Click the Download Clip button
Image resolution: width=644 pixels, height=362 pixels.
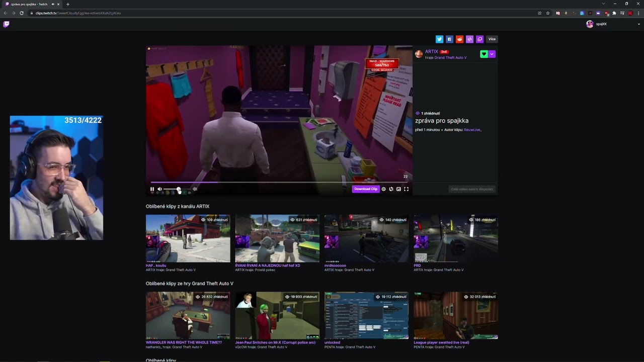[x=366, y=189]
